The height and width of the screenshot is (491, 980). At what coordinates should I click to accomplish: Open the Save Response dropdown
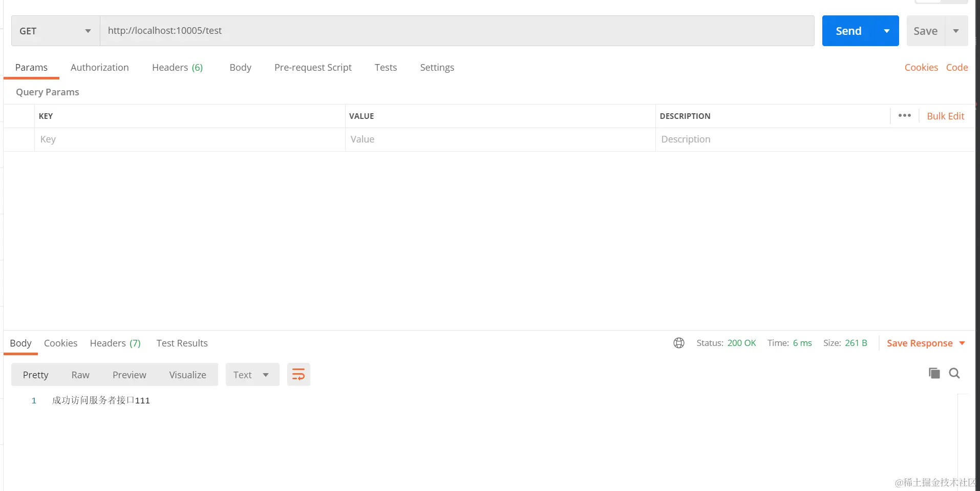[x=926, y=343]
